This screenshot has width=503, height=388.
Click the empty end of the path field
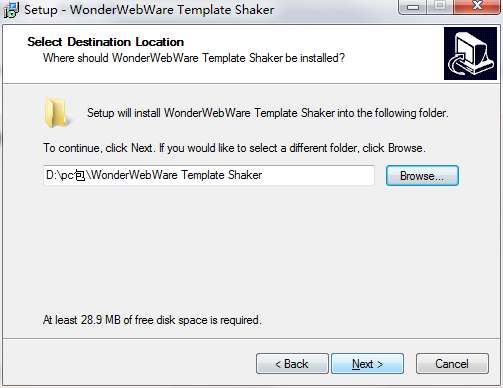(318, 175)
